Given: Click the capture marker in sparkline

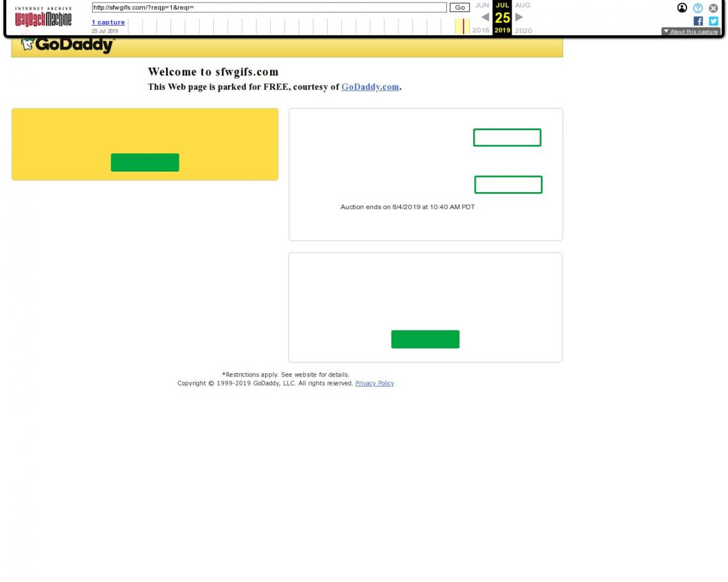Looking at the screenshot, I should tap(463, 26).
